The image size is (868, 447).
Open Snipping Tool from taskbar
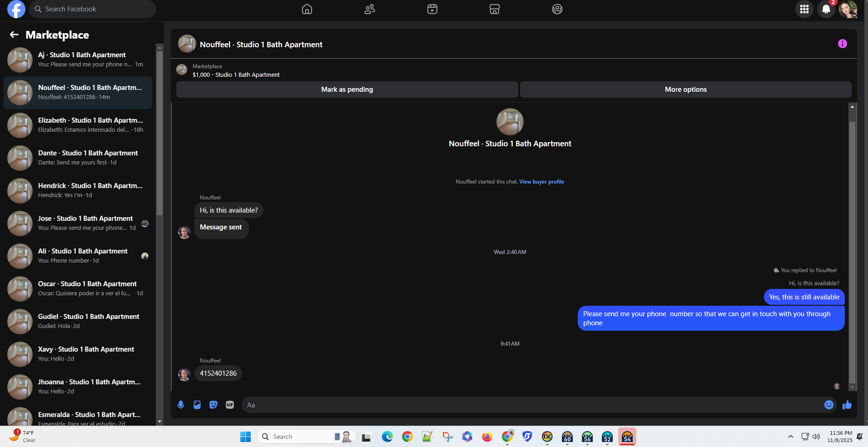[x=447, y=437]
